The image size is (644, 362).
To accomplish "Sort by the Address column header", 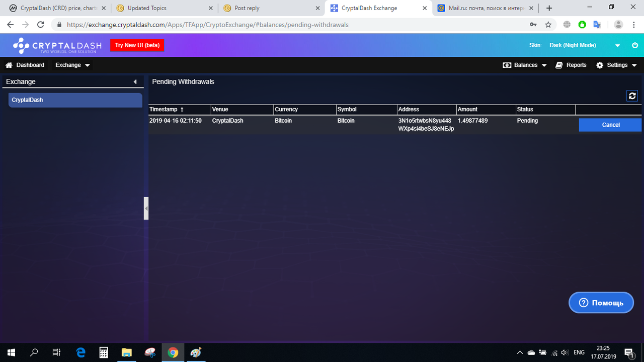I will [426, 109].
